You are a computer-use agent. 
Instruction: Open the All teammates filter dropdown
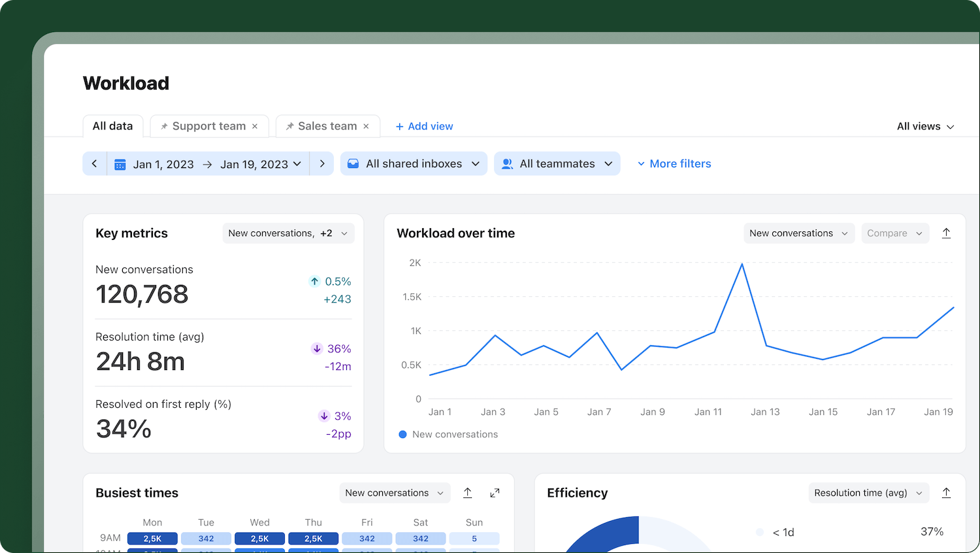(x=557, y=164)
